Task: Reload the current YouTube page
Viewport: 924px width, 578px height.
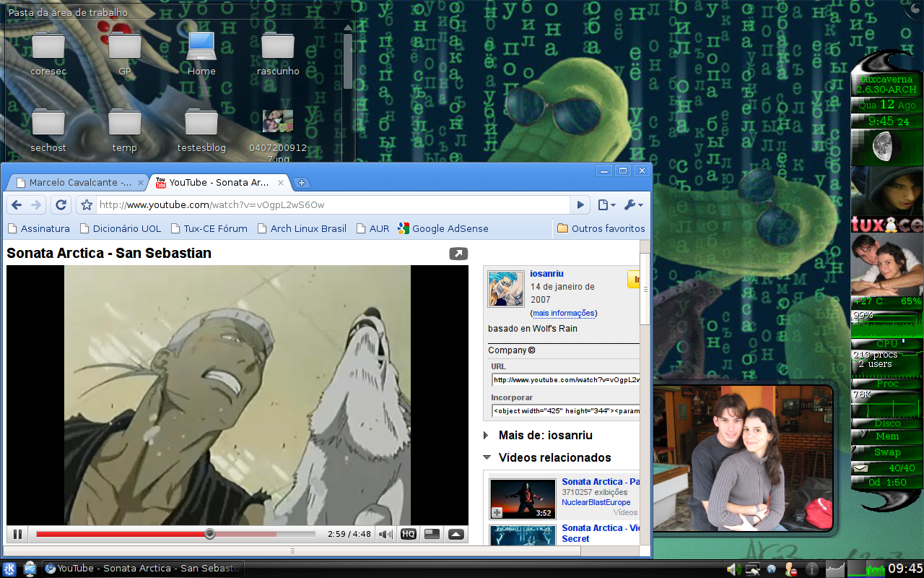Action: [x=61, y=204]
